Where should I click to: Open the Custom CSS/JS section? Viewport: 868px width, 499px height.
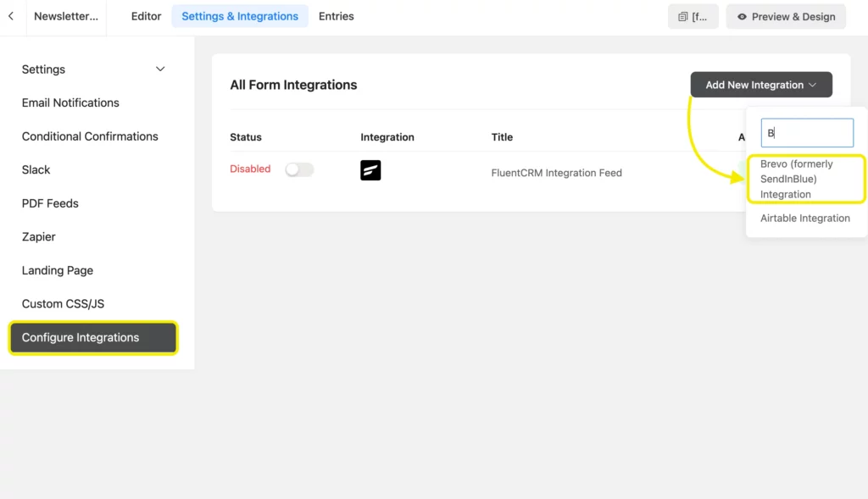[x=63, y=303]
